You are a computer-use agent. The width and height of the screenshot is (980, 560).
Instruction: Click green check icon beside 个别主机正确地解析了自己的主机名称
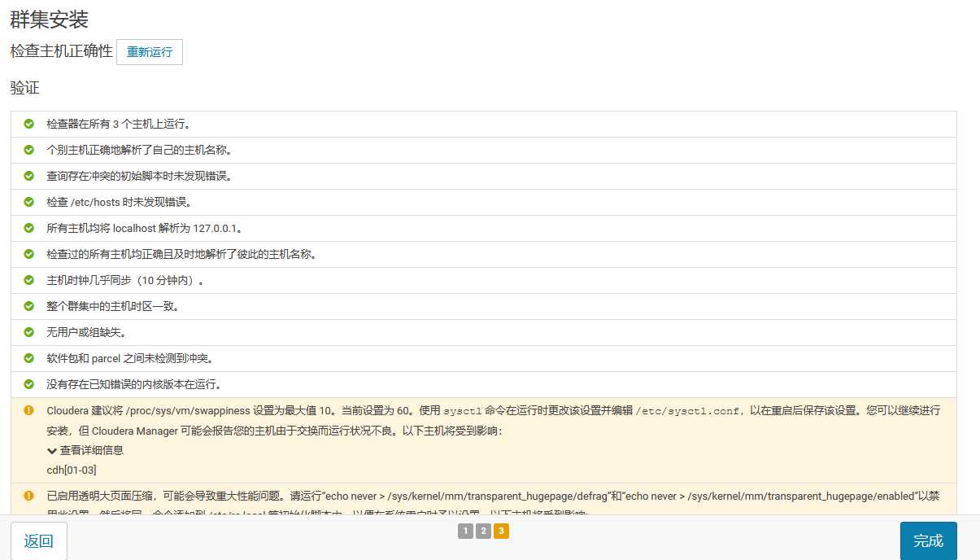[29, 150]
